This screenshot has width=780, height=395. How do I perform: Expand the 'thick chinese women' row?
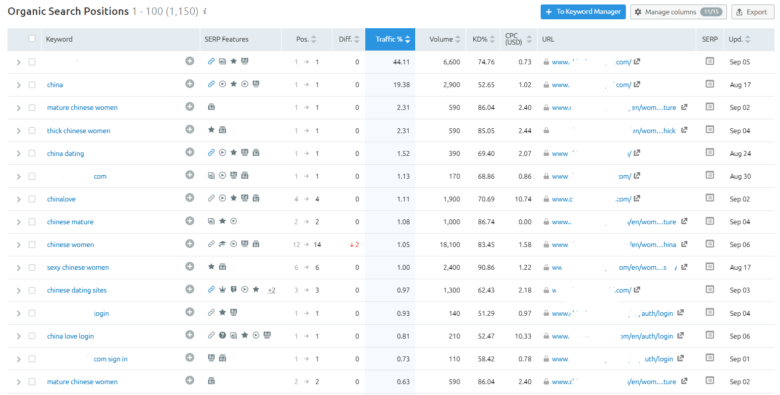(18, 131)
